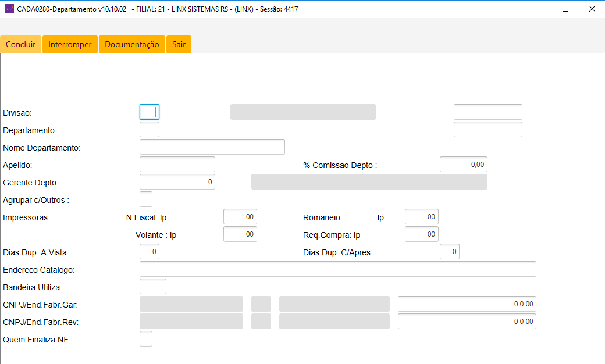The height and width of the screenshot is (364, 605).
Task: Click the % Comissao Depto field
Action: (464, 164)
